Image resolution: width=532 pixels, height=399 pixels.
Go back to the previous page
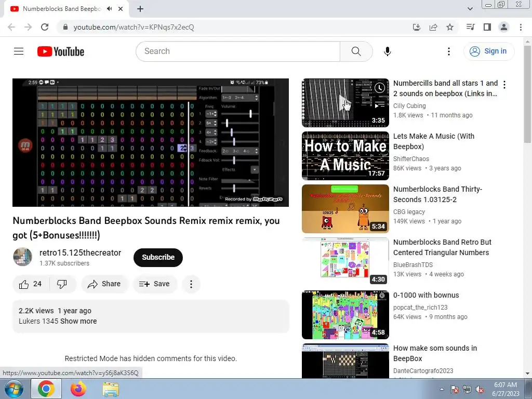(11, 27)
